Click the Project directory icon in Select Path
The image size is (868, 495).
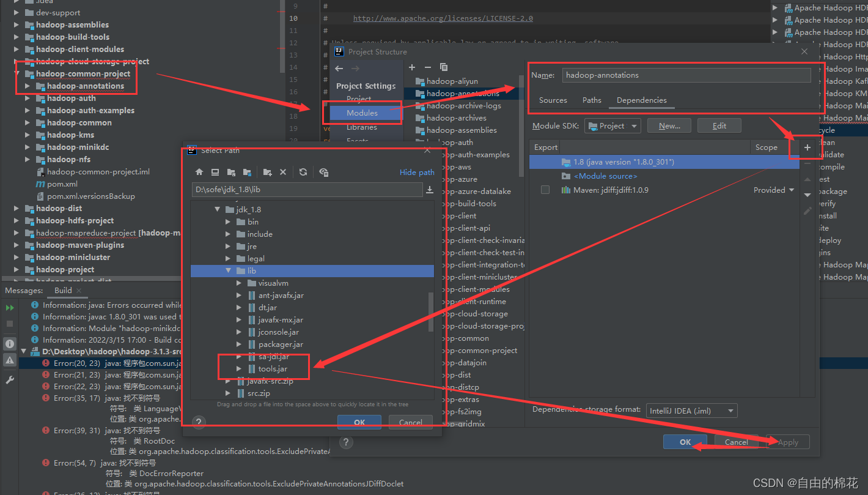[231, 172]
